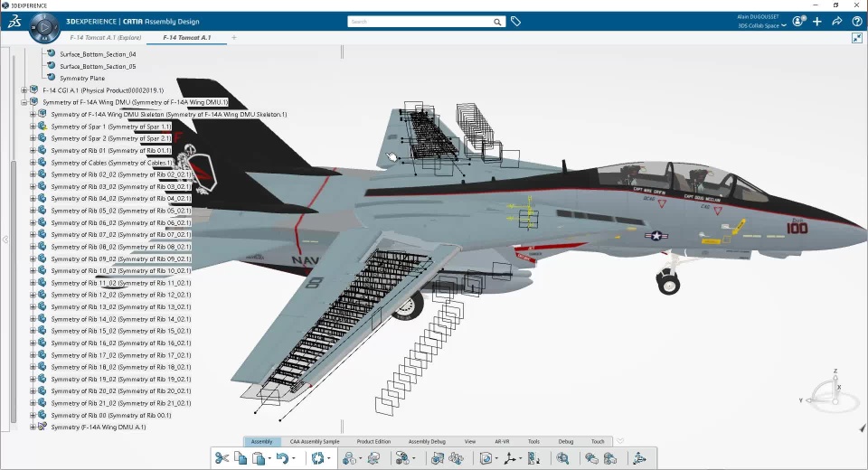Screen dimensions: 868x470
Task: Click the Update circular arrows icon
Action: [317, 458]
